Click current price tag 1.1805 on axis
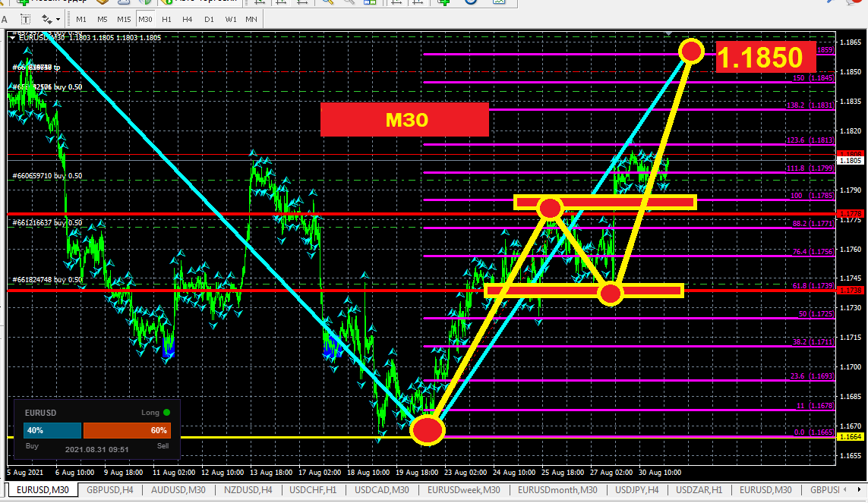This screenshot has height=503, width=868. coord(851,161)
